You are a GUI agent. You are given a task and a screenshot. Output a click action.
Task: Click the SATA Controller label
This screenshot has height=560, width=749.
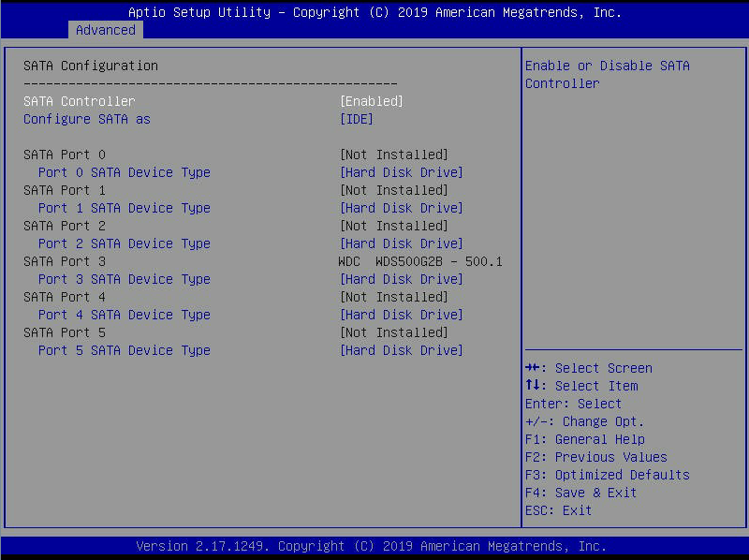point(79,101)
